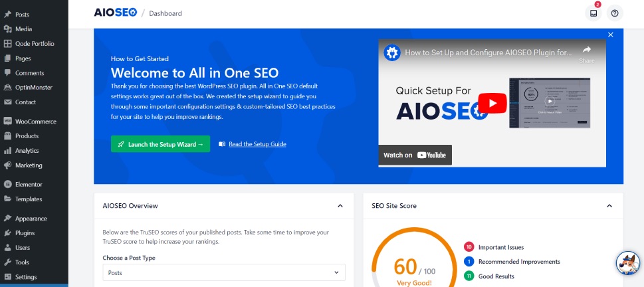Click the Products box icon

point(7,136)
